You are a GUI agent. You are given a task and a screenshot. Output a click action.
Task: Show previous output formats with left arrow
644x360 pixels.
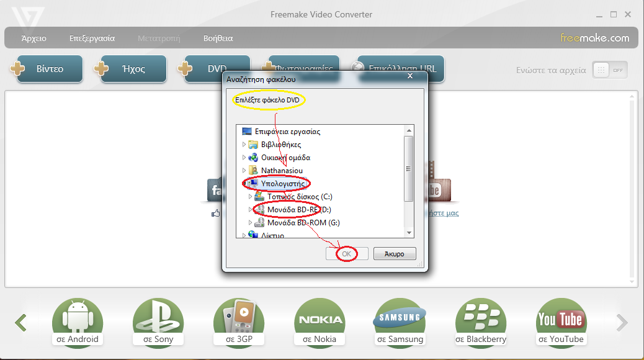coord(20,323)
